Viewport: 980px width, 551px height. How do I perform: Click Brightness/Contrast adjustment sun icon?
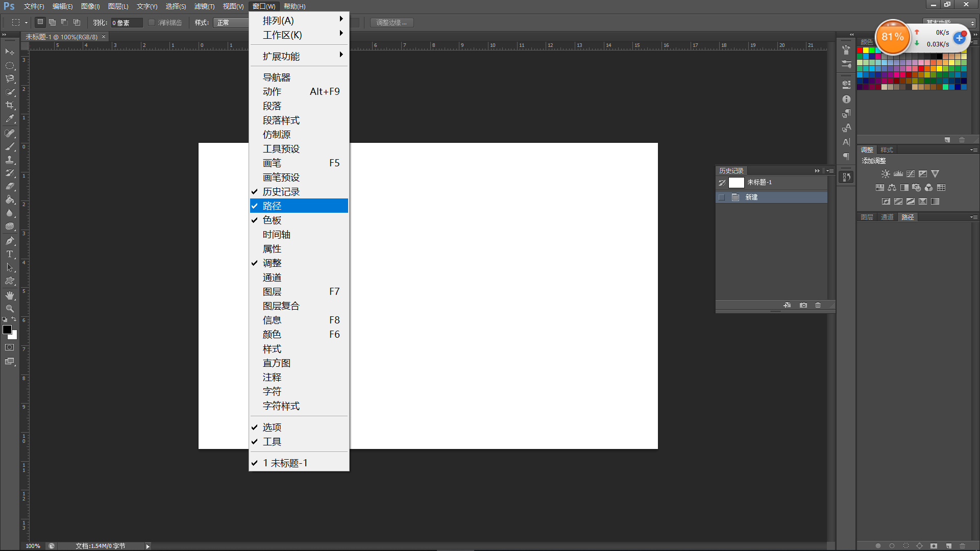point(886,174)
